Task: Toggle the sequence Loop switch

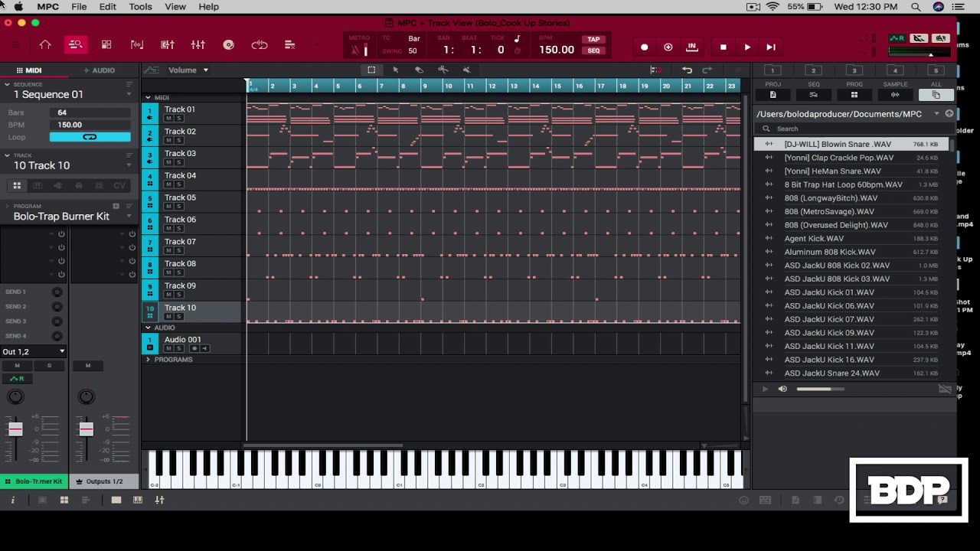Action: 90,137
